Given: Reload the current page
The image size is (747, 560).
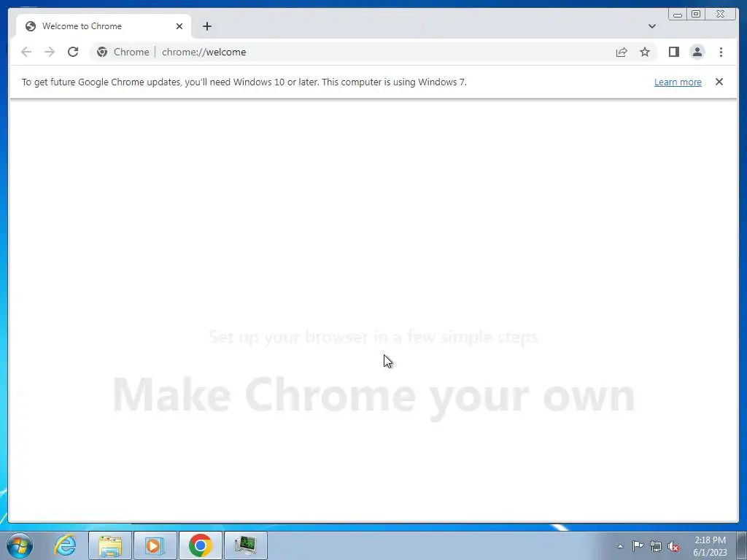Looking at the screenshot, I should 73,52.
